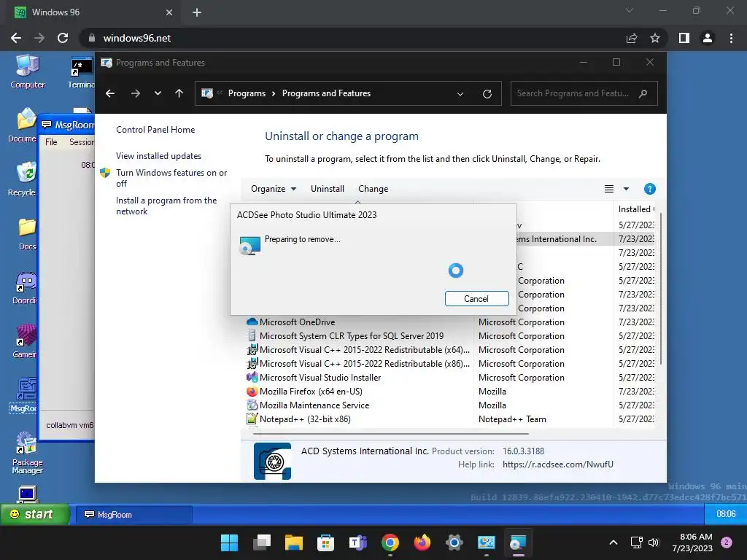Open the Recycle bin desktop icon
Image resolution: width=747 pixels, height=560 pixels.
pyautogui.click(x=24, y=179)
